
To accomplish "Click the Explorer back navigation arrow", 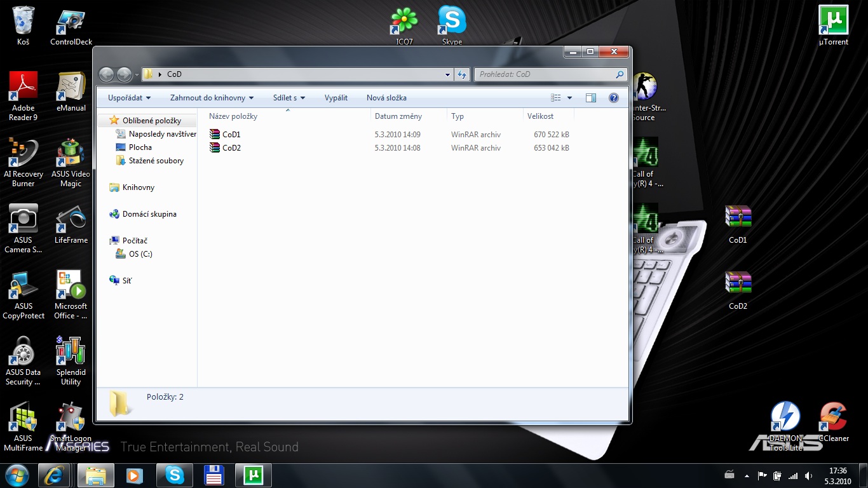I will coord(107,74).
